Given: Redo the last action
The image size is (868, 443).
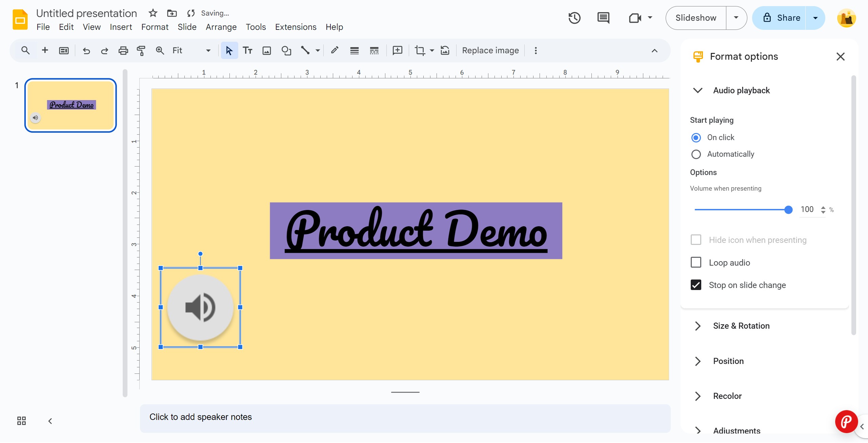Looking at the screenshot, I should click(104, 51).
